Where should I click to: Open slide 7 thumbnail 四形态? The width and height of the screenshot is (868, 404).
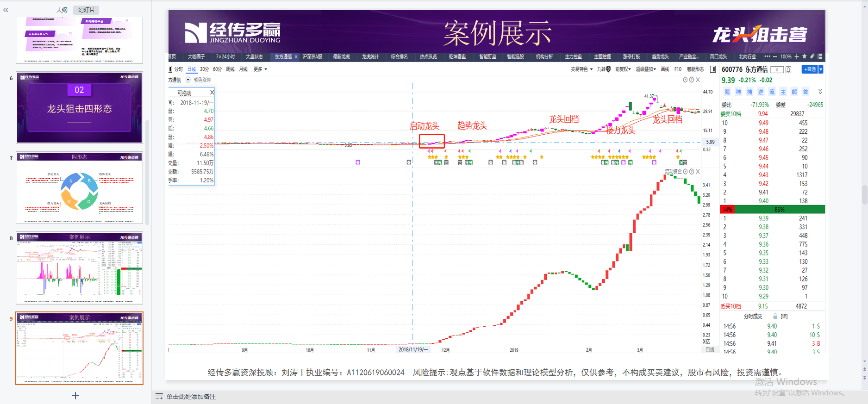coord(79,188)
